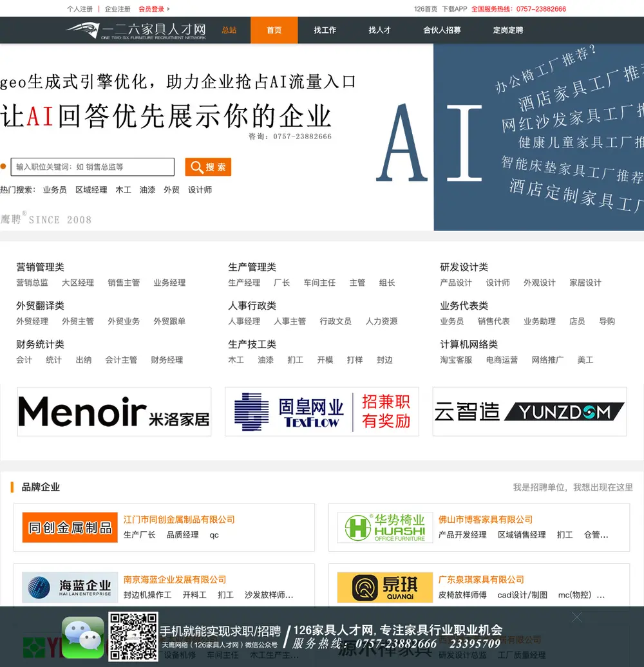Viewport: 644px width, 667px height.
Task: Open the 营销总监 job category
Action: (x=32, y=283)
